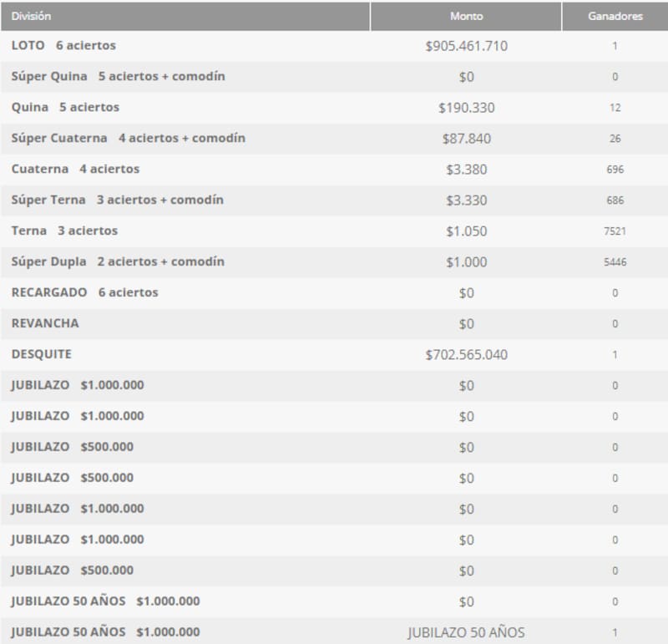
Task: Select the Cuaterna 4 aciertos row
Action: point(68,169)
